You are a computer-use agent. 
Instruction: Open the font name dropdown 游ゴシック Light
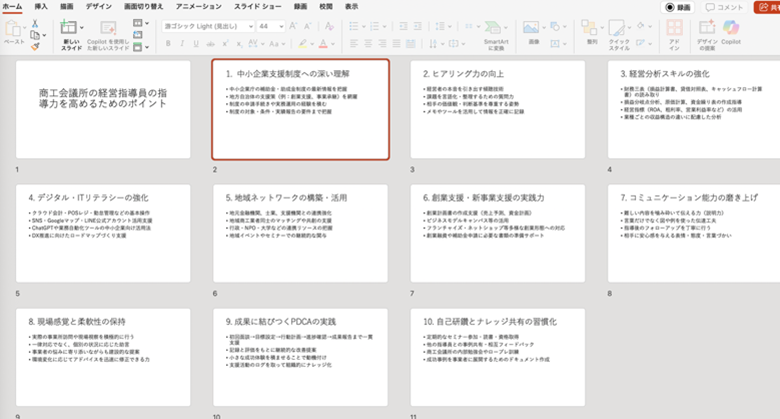click(209, 25)
